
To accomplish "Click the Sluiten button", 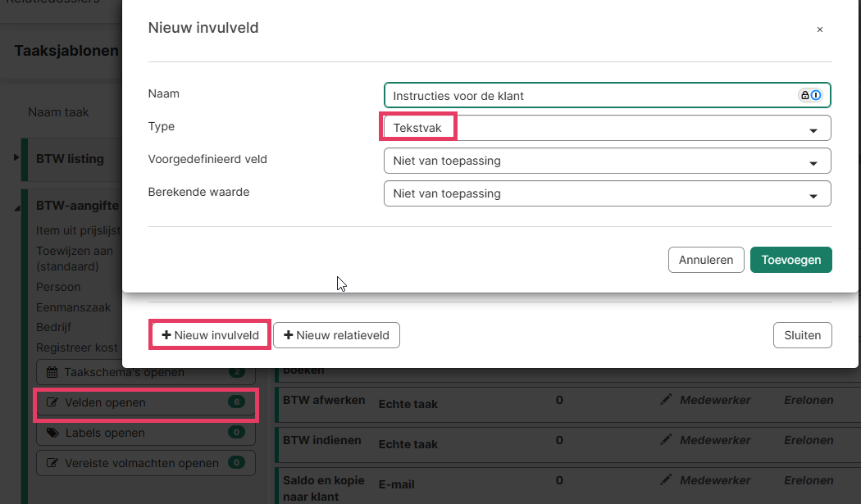I will [x=803, y=335].
